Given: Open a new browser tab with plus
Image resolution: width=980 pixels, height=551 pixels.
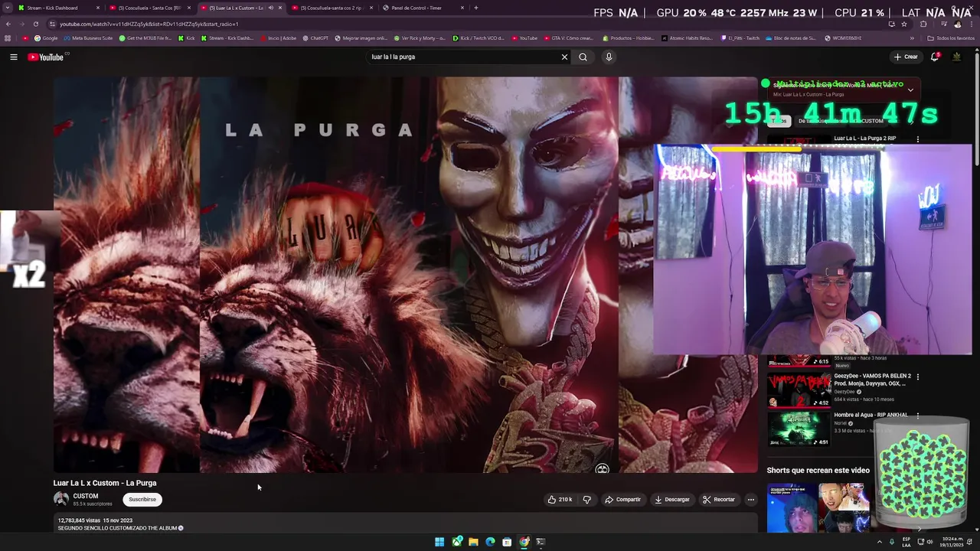Looking at the screenshot, I should [x=475, y=8].
